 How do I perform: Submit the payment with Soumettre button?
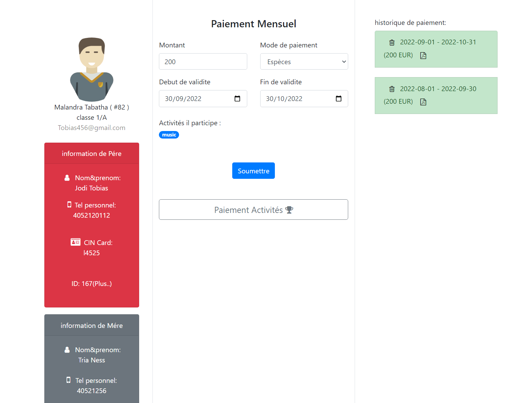click(253, 171)
